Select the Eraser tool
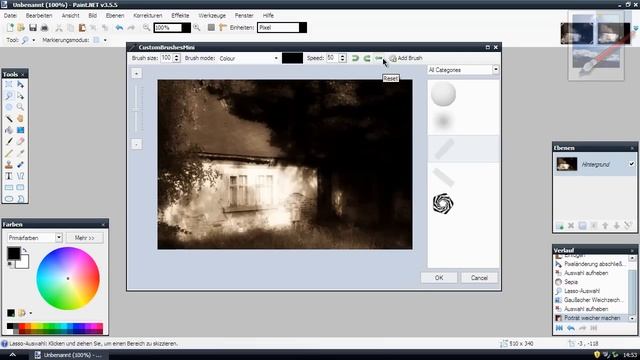 (20, 142)
